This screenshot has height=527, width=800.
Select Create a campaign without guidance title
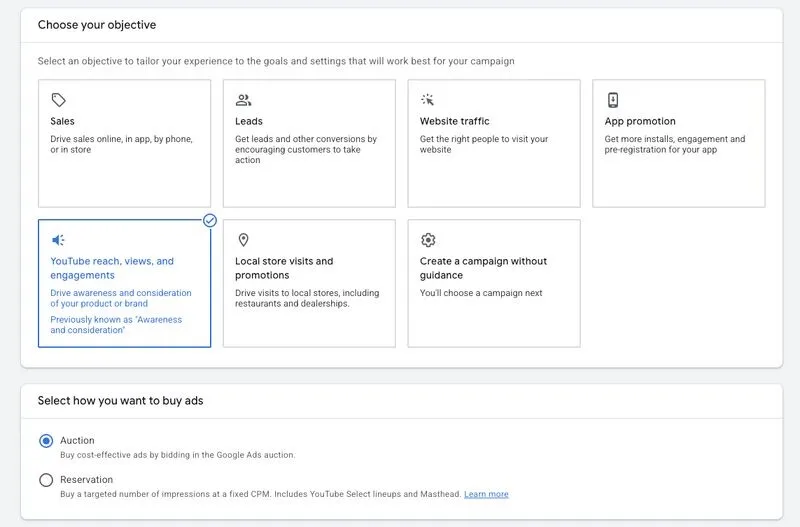(483, 268)
